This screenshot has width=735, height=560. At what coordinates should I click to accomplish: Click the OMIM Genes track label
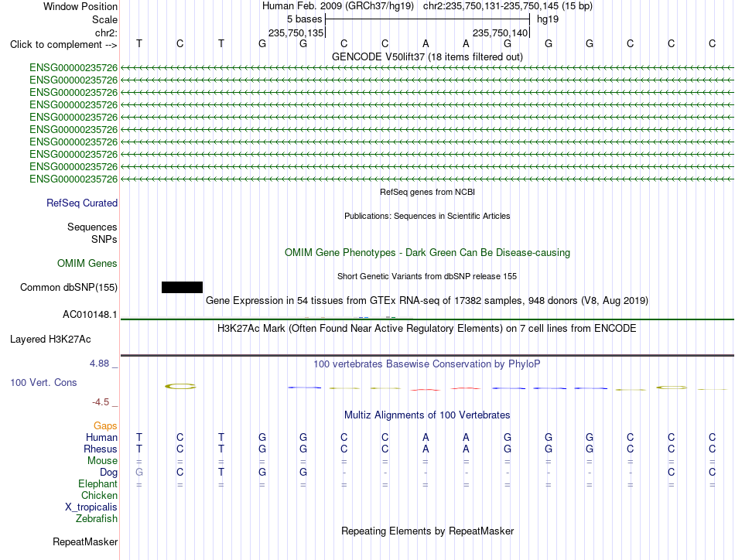[x=87, y=263]
